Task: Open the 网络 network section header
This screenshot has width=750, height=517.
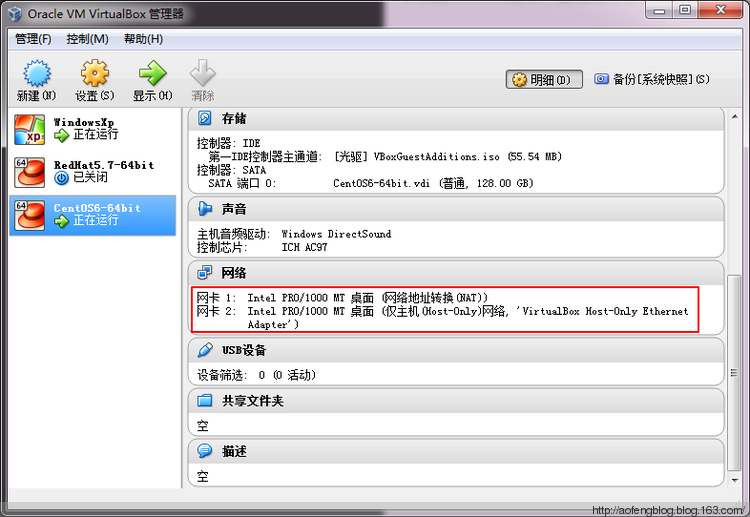Action: [456, 273]
